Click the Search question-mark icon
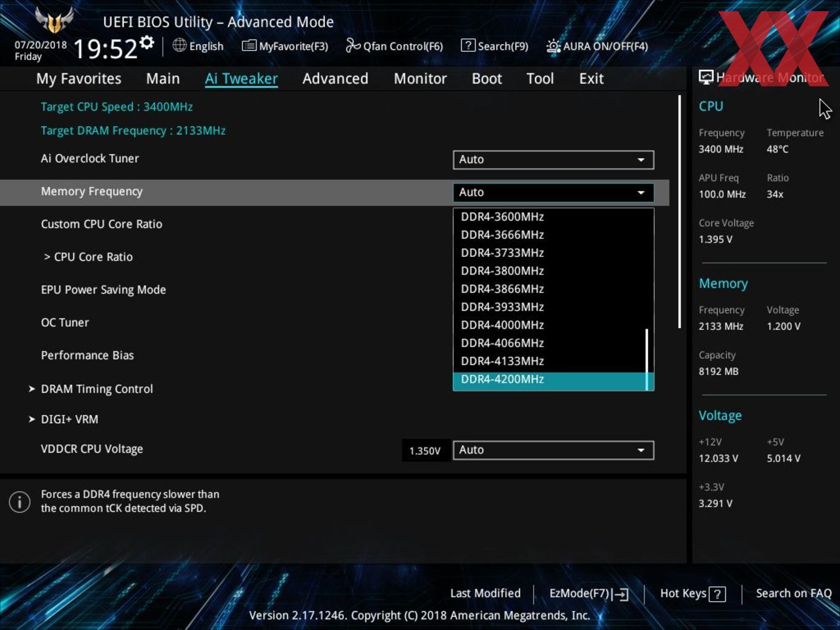Screen dimensions: 840x630 468,45
